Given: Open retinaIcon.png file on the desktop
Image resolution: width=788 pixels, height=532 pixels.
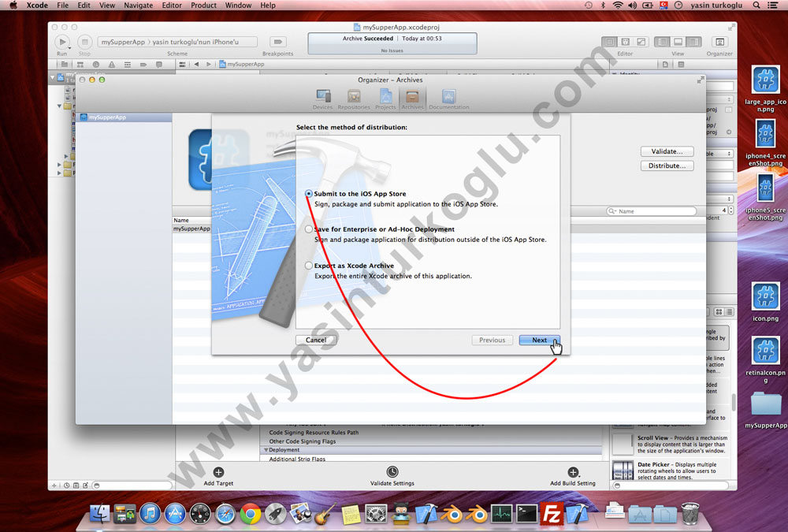Looking at the screenshot, I should (x=765, y=359).
